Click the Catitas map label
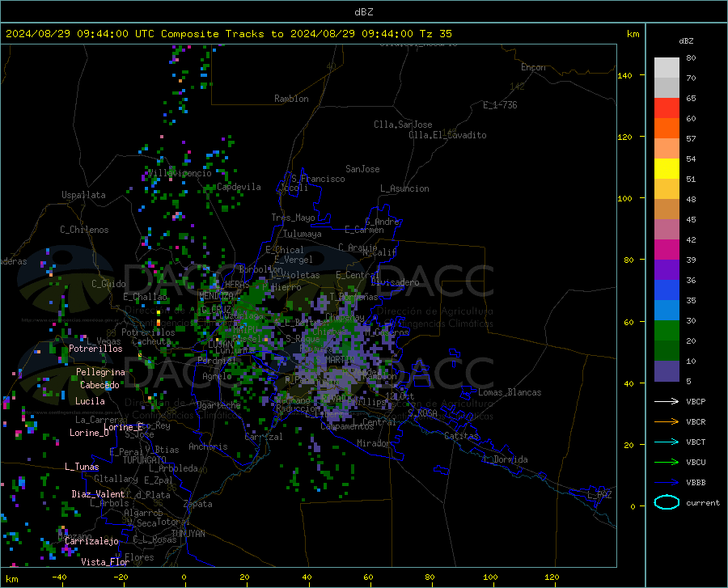Viewport: 728px width, 588px height. click(462, 436)
